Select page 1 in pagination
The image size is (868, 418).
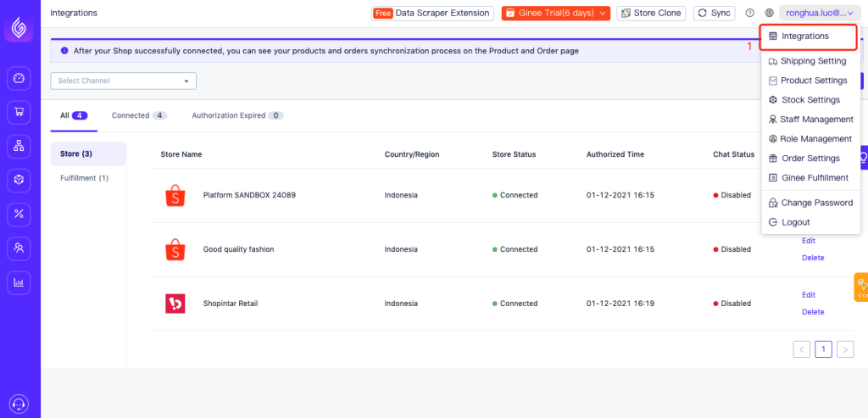click(824, 349)
